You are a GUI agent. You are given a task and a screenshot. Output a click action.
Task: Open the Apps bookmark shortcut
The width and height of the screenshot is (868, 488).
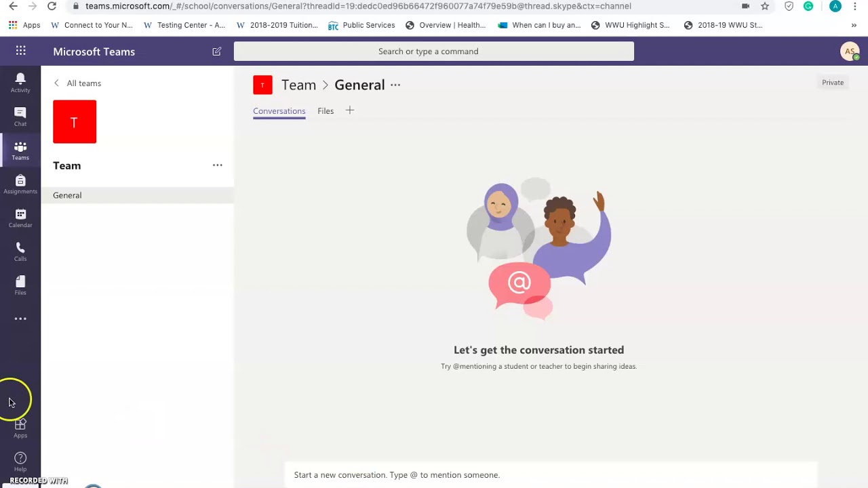[24, 25]
